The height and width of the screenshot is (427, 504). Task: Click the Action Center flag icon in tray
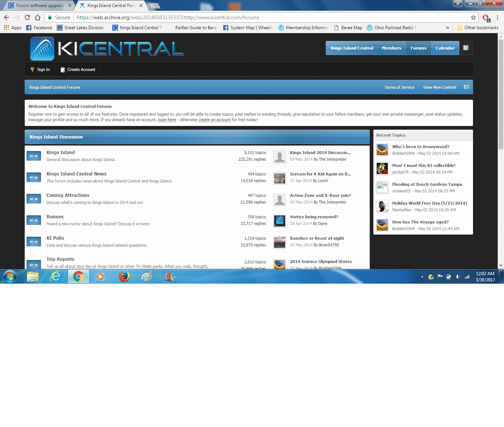440,277
